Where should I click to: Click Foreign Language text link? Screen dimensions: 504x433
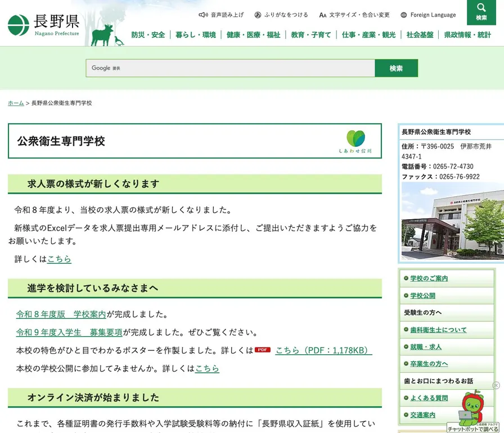pos(433,15)
